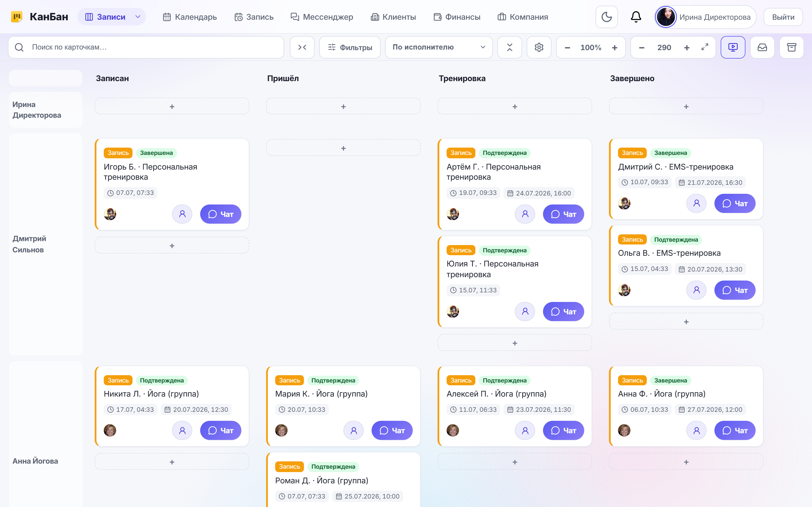Screen dimensions: 812x507
Task: Open the inbox tray icon
Action: (x=762, y=47)
